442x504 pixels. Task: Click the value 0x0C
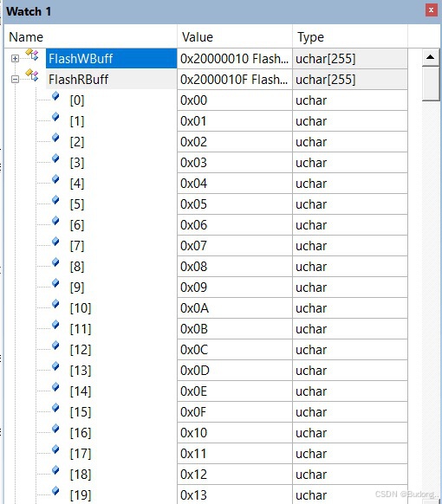pyautogui.click(x=194, y=350)
